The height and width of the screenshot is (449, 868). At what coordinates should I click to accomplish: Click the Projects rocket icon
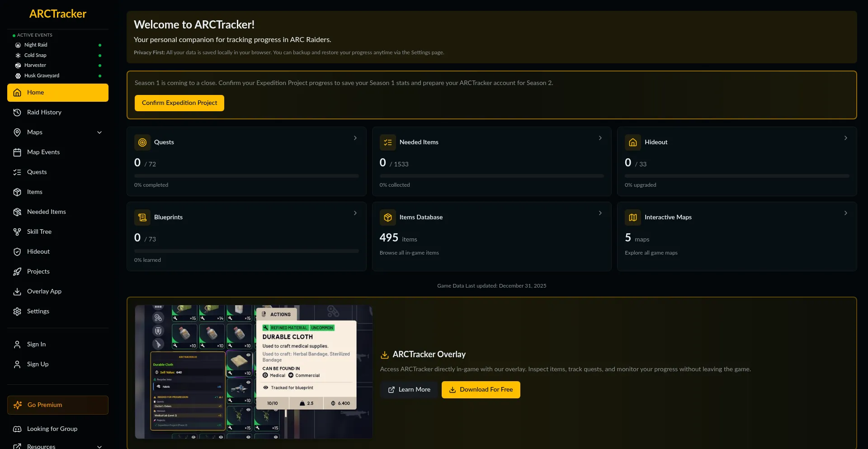(17, 272)
